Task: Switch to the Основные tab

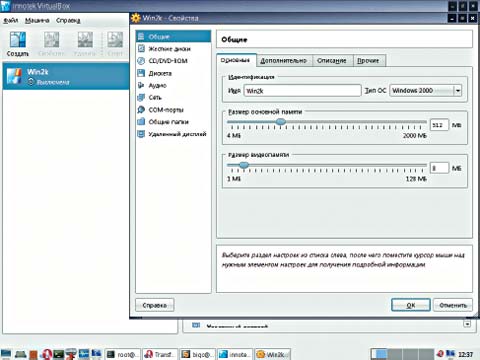Action: (236, 60)
